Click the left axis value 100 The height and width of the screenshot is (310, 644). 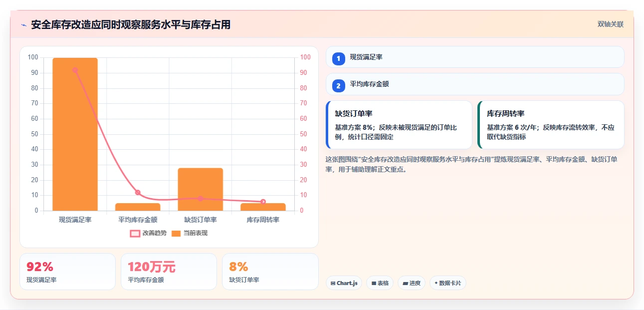[33, 57]
